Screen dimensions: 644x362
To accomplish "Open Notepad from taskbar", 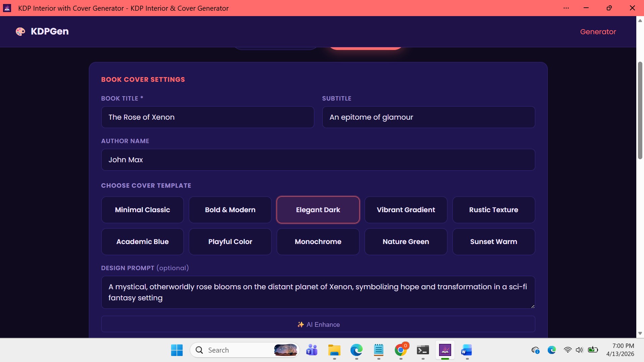I will click(378, 350).
